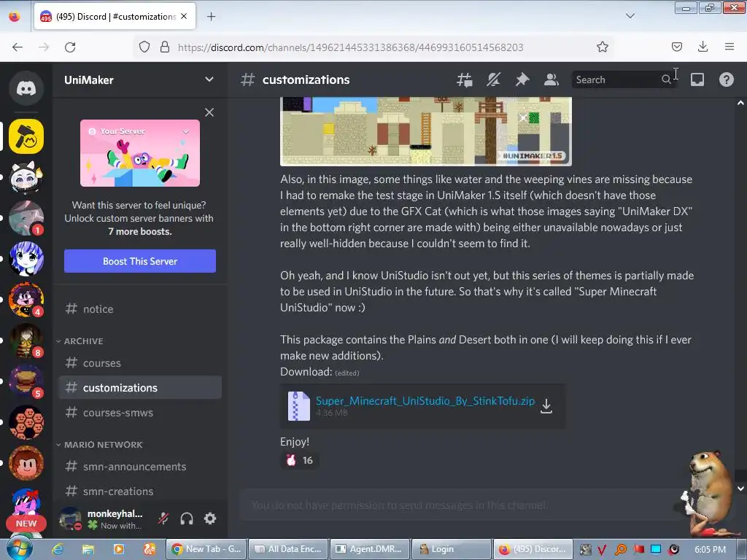Click the 6:05 PM system clock

click(711, 549)
